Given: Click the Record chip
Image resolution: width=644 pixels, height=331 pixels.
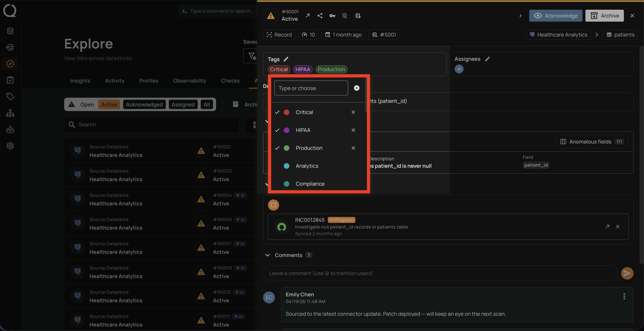Looking at the screenshot, I should (279, 35).
